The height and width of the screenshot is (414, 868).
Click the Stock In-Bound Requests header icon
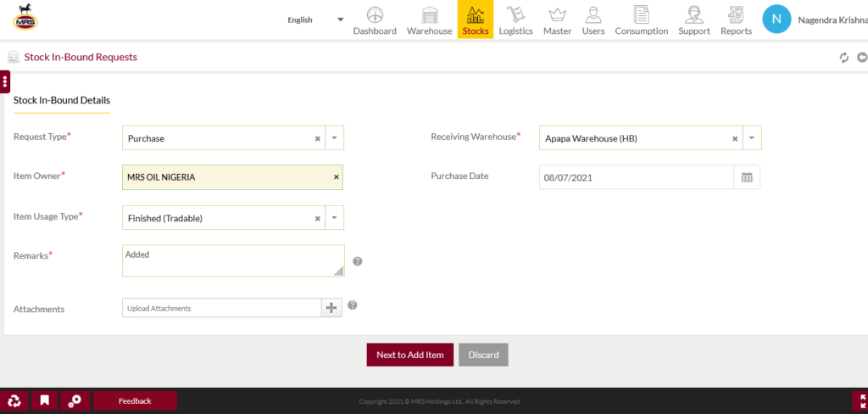(14, 57)
